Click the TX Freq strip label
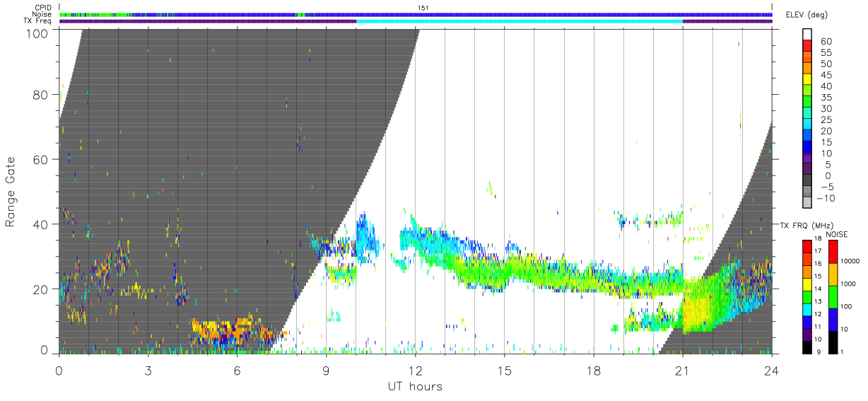The width and height of the screenshot is (868, 401). click(x=37, y=21)
